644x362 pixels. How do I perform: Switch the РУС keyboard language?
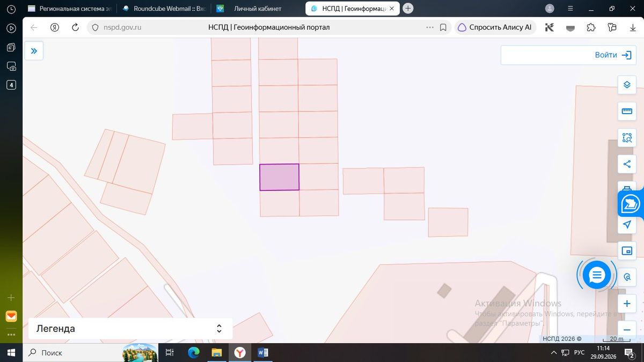tap(579, 352)
